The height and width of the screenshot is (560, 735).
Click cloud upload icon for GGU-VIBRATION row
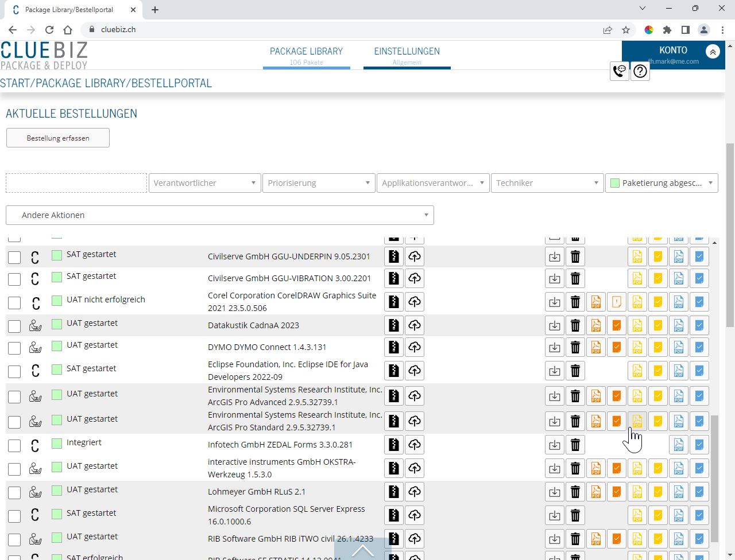point(415,278)
